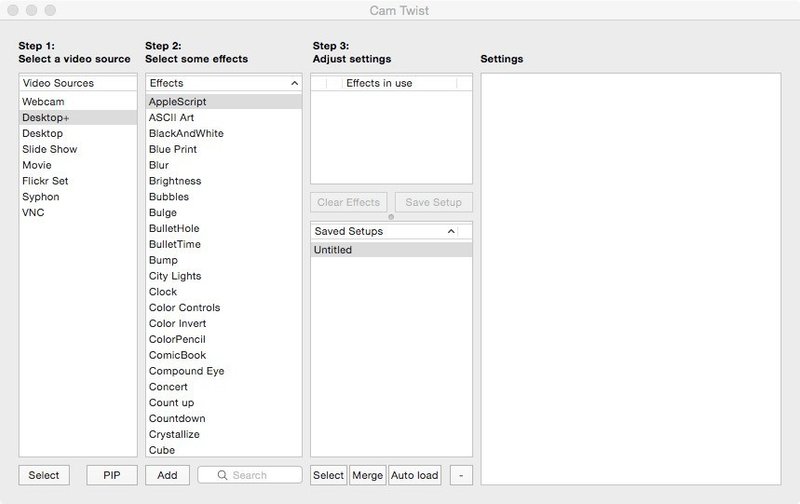
Task: Toggle sort arrow in Effects column header
Action: coord(294,83)
